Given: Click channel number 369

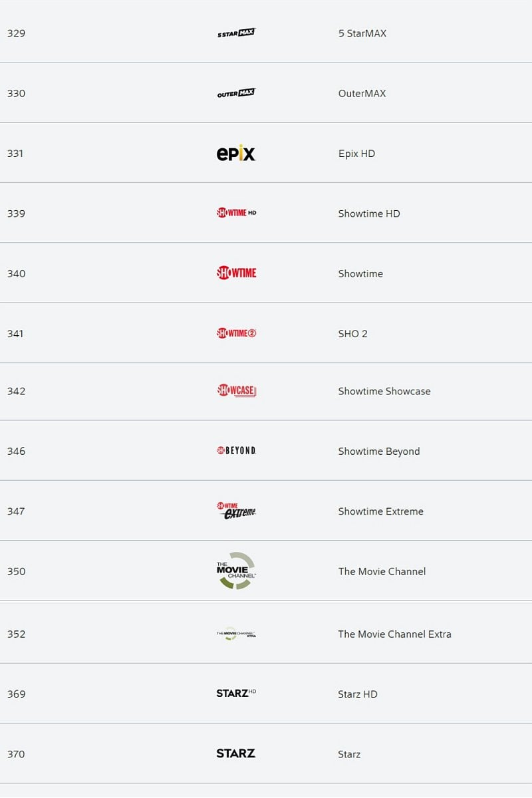Looking at the screenshot, I should [x=16, y=694].
